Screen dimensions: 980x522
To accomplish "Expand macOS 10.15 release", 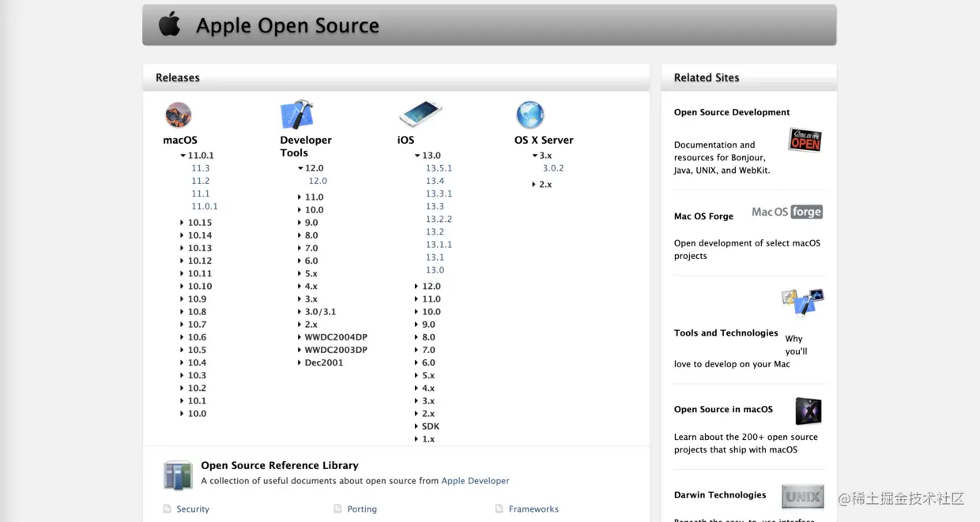I will 182,223.
